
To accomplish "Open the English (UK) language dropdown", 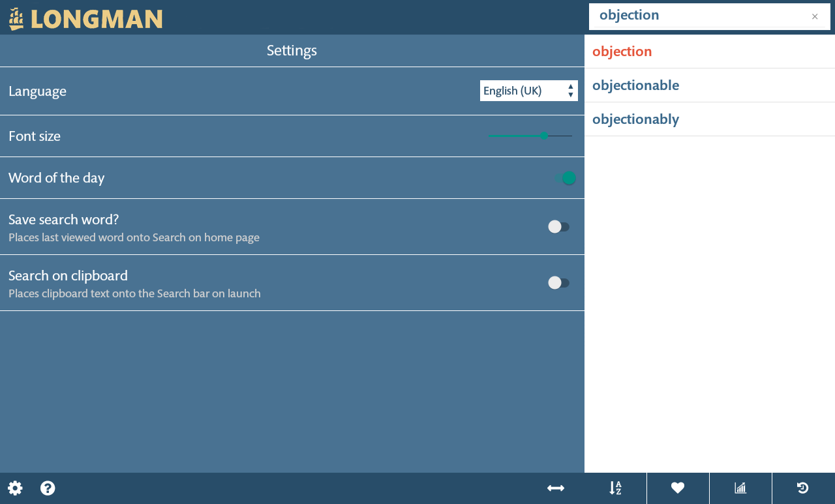I will [529, 91].
